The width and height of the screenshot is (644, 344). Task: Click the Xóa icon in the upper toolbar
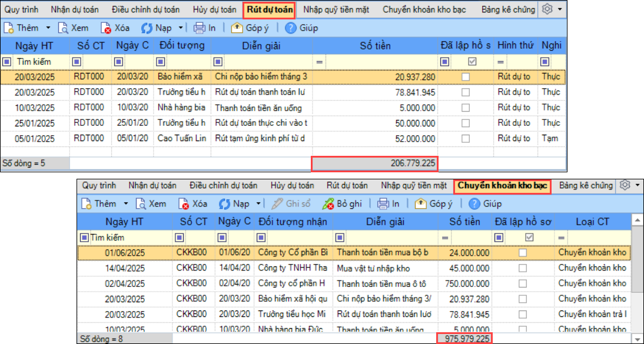[x=106, y=28]
